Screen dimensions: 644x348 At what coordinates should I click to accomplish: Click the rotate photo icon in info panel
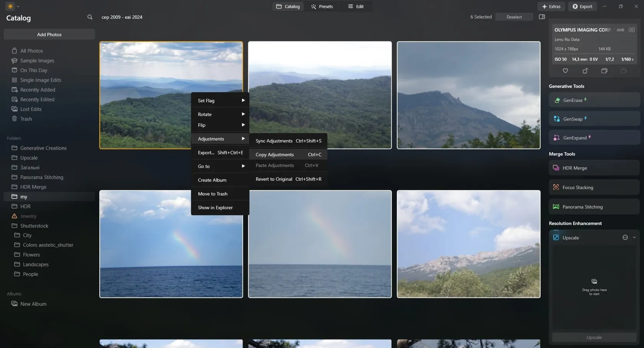[585, 71]
